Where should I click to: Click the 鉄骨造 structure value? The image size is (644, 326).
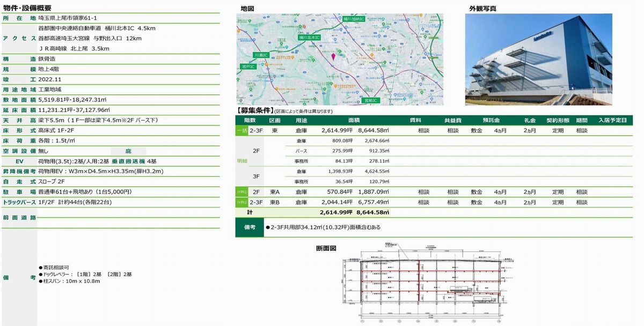pos(47,59)
